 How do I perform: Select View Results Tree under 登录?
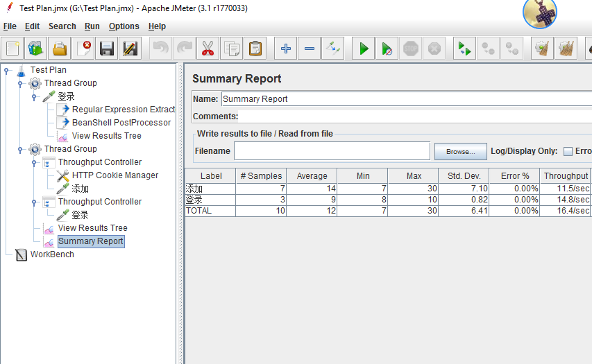pyautogui.click(x=106, y=136)
